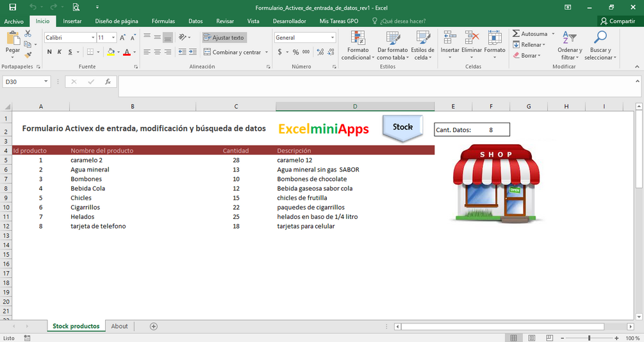The height and width of the screenshot is (342, 644).
Task: Apply the percent style icon
Action: pyautogui.click(x=295, y=52)
